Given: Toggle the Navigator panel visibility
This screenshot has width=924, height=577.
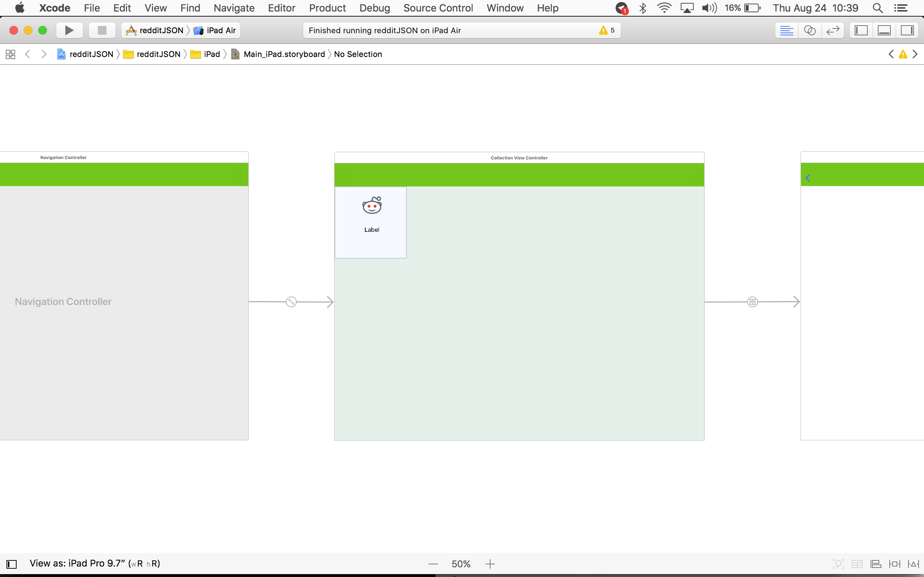Looking at the screenshot, I should (861, 30).
